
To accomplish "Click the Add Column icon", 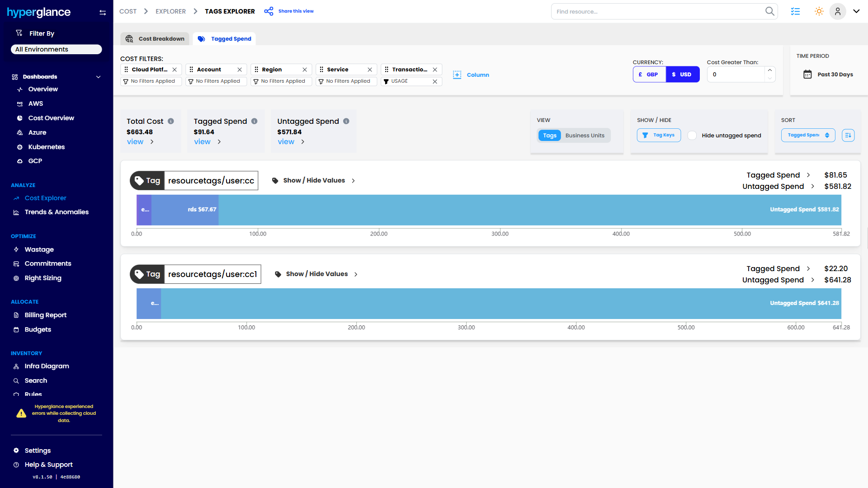I will [x=457, y=75].
